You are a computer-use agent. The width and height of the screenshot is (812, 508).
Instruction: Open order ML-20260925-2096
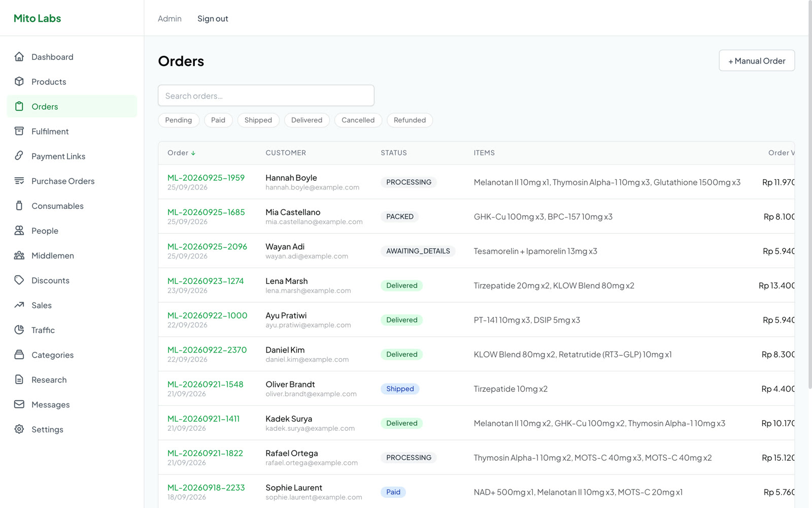coord(207,247)
